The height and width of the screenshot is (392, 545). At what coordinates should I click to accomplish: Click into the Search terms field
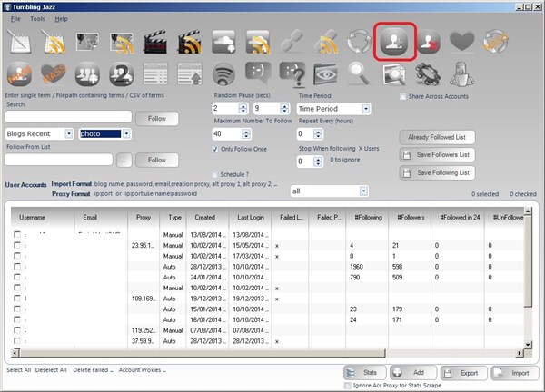click(x=68, y=117)
